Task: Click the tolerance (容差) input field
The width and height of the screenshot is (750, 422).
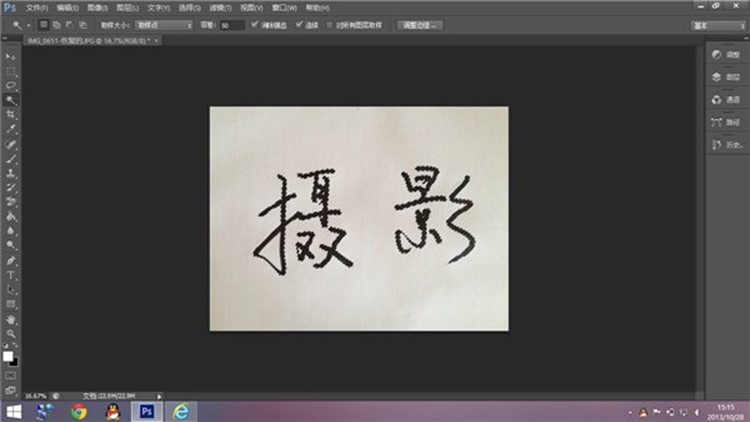Action: [230, 24]
